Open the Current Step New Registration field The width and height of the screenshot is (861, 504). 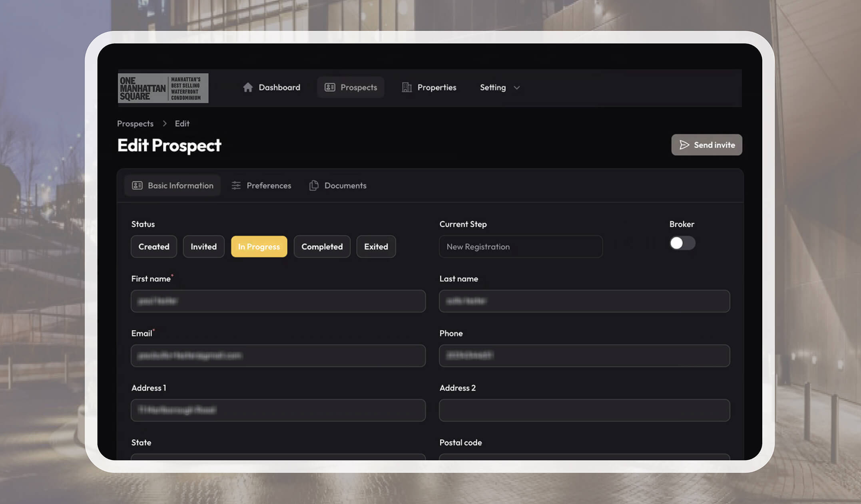click(x=520, y=247)
